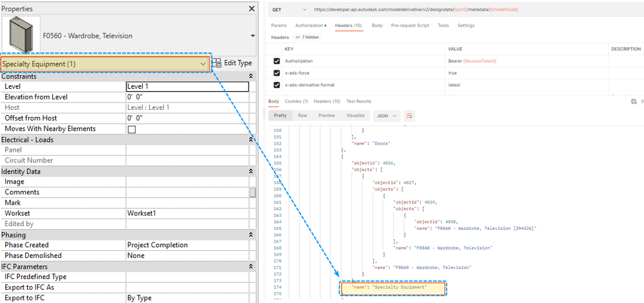644x303 pixels.
Task: Close the Properties panel
Action: pos(252,9)
